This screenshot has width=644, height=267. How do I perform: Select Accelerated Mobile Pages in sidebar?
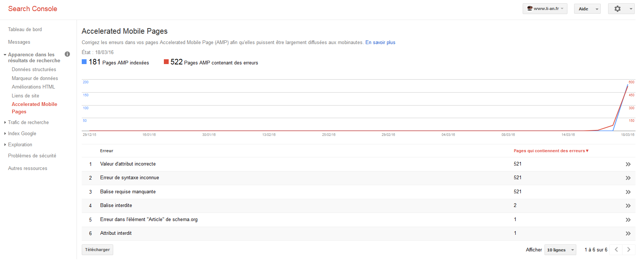[34, 108]
